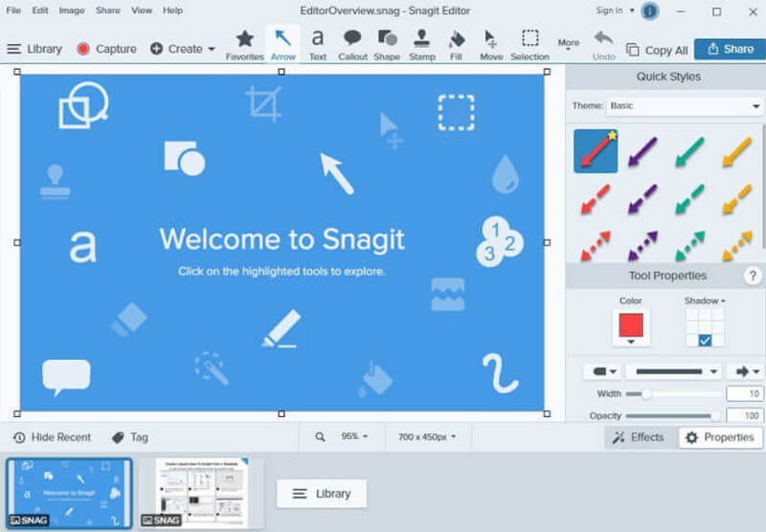Viewport: 766px width, 532px height.
Task: Click the Tool Properties help question mark
Action: pyautogui.click(x=753, y=276)
